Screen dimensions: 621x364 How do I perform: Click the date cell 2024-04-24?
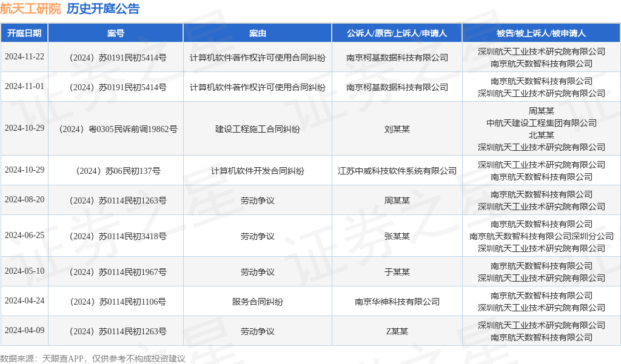[x=24, y=300]
